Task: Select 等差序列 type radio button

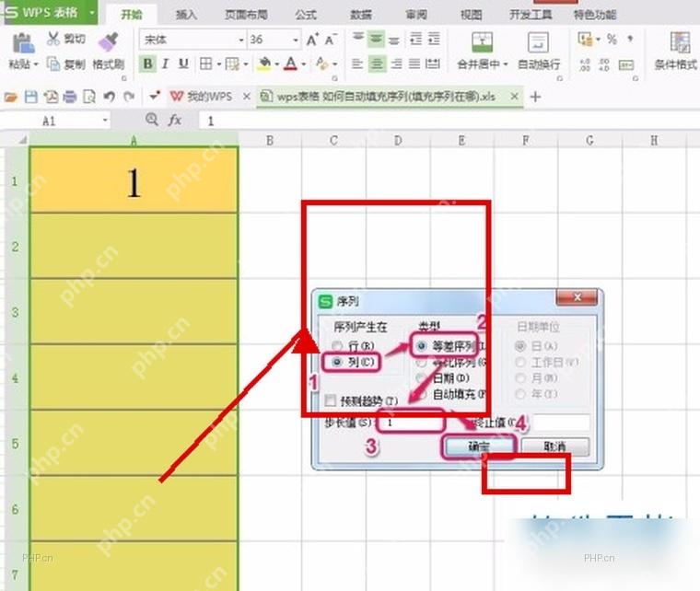Action: pos(421,346)
